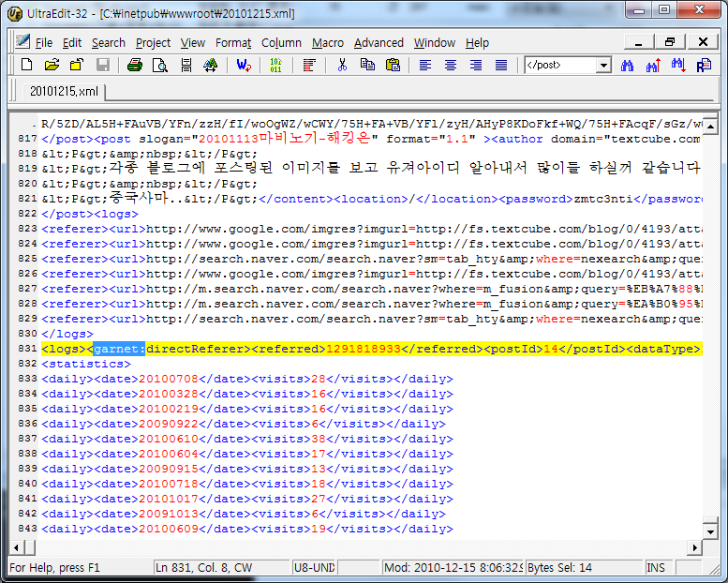Click the Print icon in toolbar

pos(135,65)
